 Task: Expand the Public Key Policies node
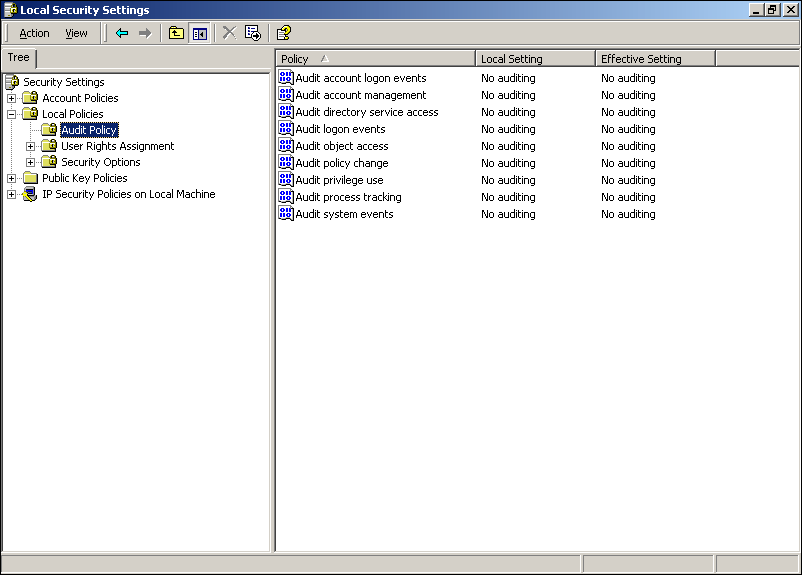coord(12,178)
